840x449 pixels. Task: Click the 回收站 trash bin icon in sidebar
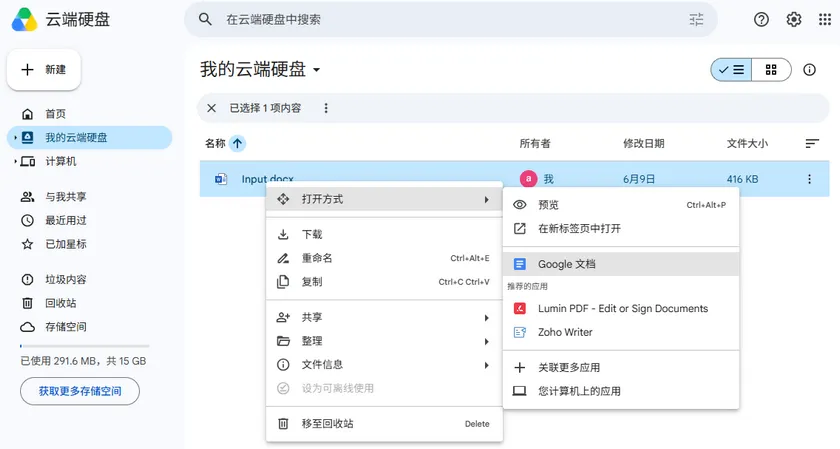pos(27,303)
